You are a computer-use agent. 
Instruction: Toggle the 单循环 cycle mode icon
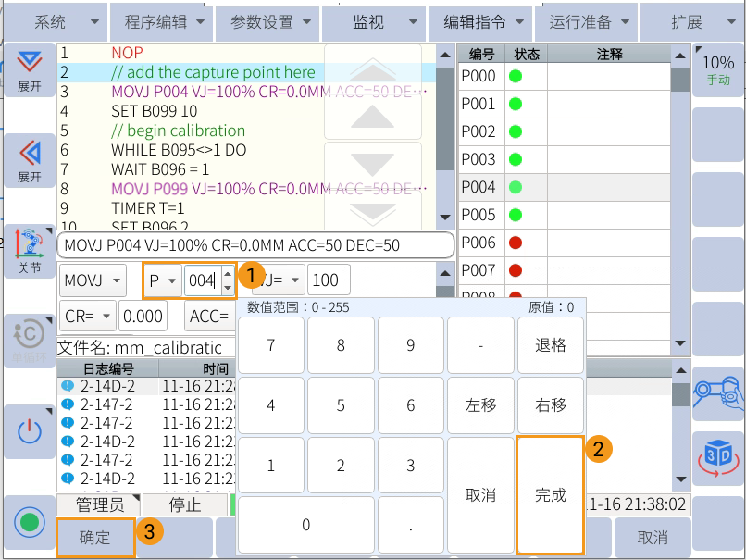click(x=30, y=342)
